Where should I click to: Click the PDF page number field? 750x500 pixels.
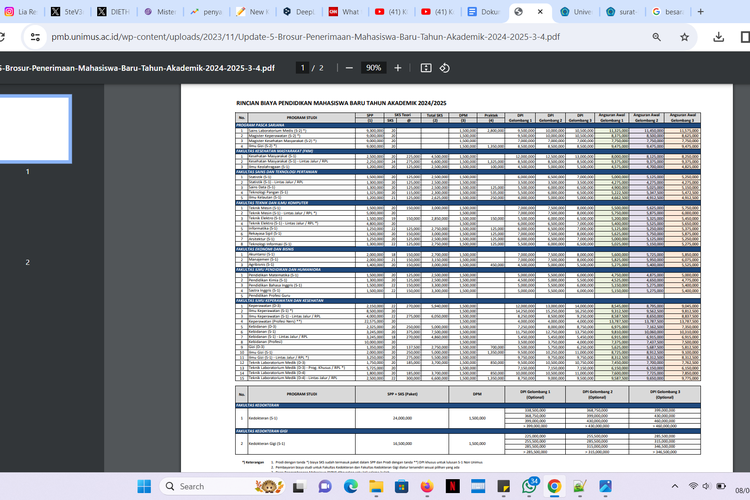pyautogui.click(x=302, y=68)
